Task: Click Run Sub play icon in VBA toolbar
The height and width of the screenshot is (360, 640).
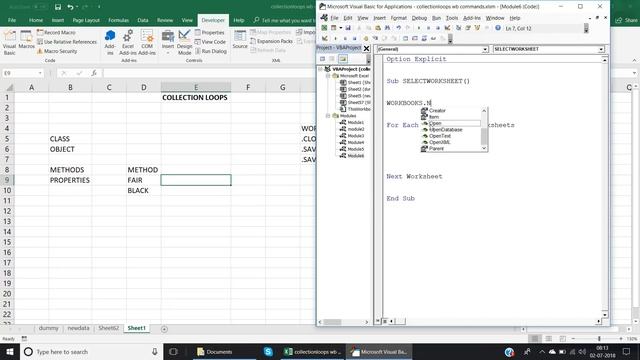Action: (x=419, y=28)
